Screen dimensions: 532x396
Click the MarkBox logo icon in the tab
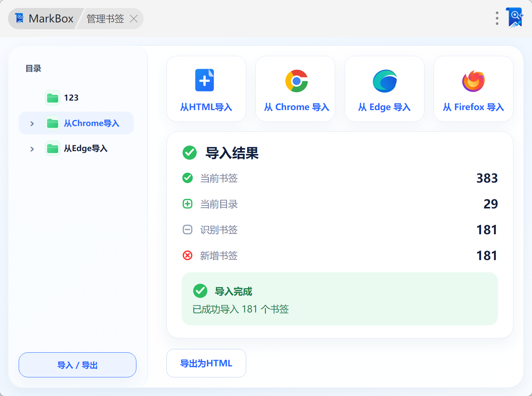click(19, 18)
